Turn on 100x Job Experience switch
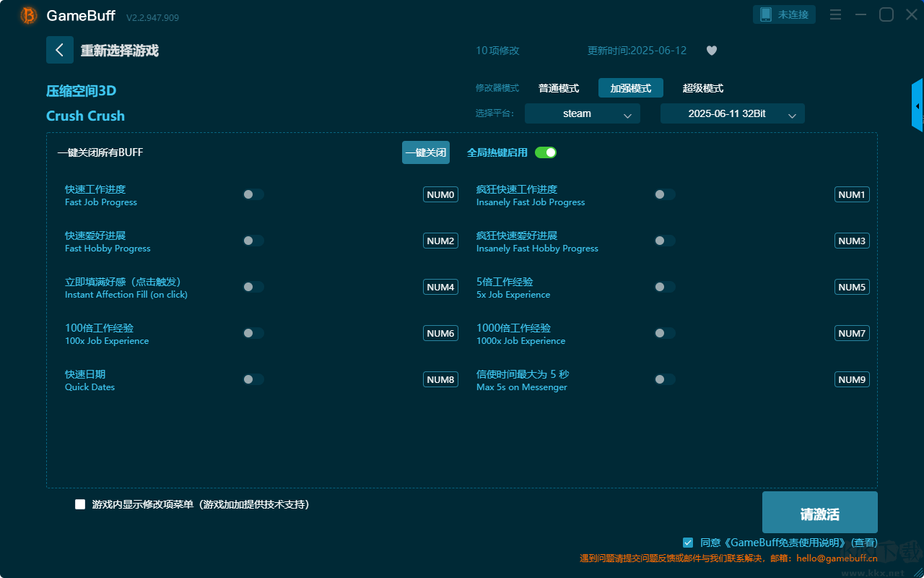Screen dimensions: 924x578 [253, 333]
